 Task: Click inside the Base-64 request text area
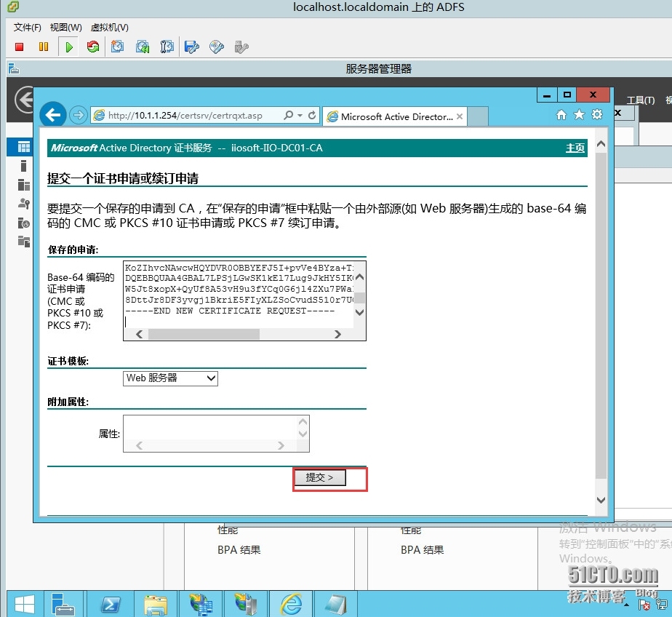point(239,295)
